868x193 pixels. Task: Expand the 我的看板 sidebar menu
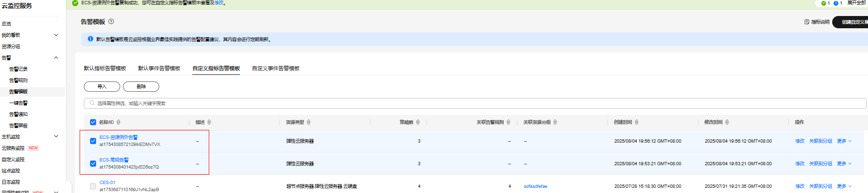56,35
